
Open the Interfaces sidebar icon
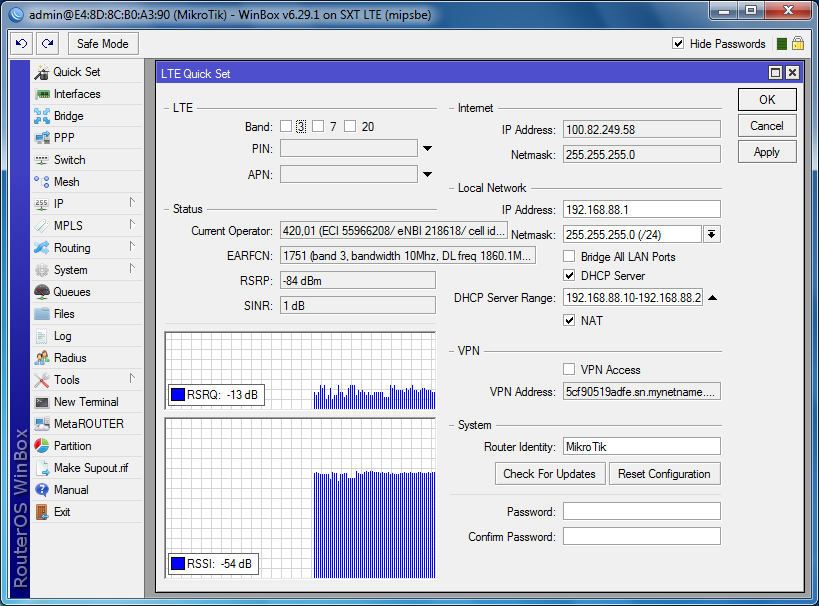coord(42,94)
